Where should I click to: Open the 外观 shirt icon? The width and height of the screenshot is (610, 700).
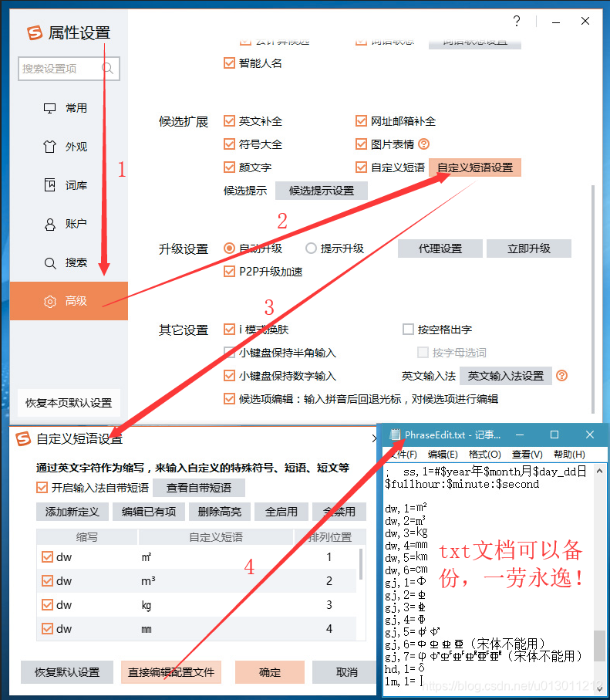49,147
